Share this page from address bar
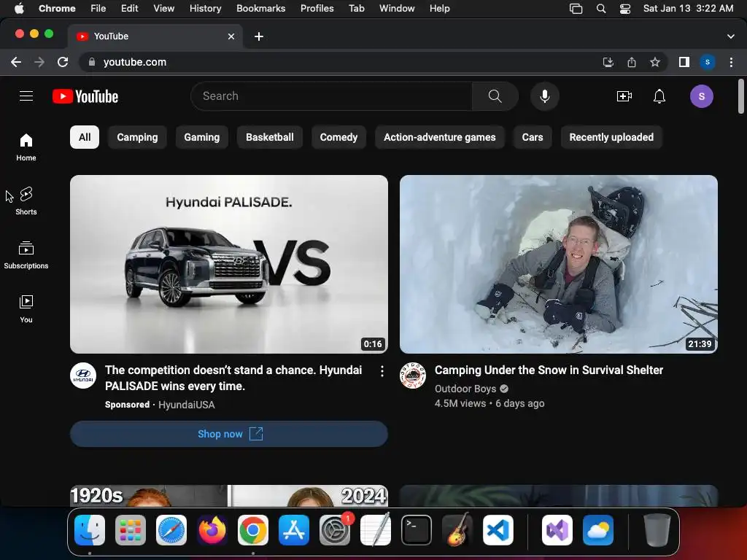Image resolution: width=747 pixels, height=560 pixels. 632,62
